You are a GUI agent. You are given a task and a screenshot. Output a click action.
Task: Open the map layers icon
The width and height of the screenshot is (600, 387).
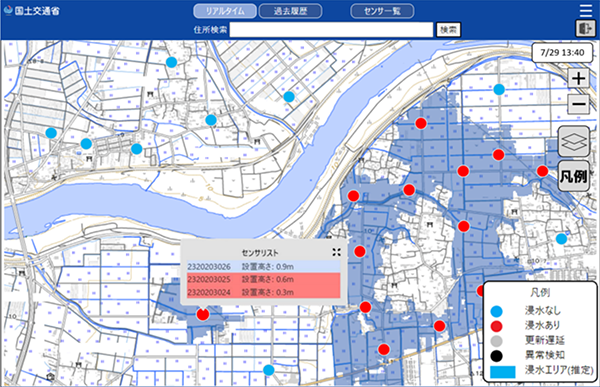pos(574,141)
